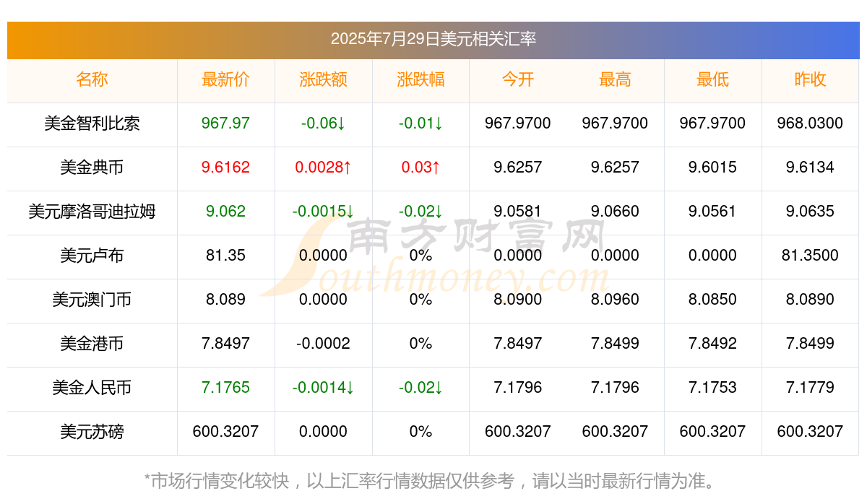The image size is (867, 504).
Task: Click the 美金智利比索 row name
Action: coord(92,123)
